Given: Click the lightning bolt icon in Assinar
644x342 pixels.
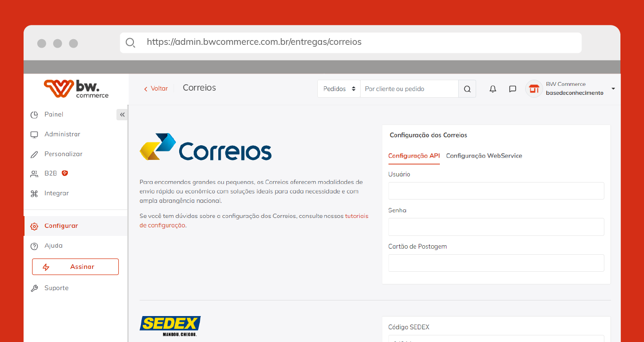Looking at the screenshot, I should coord(46,267).
